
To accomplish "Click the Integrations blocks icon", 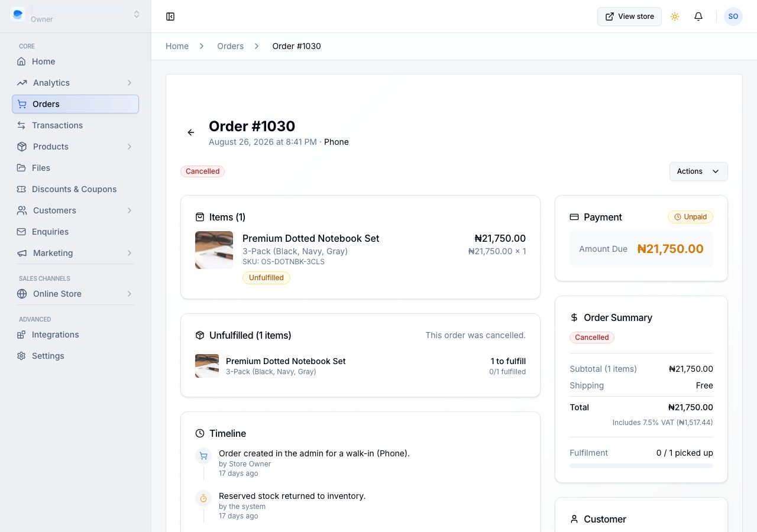I will click(21, 335).
